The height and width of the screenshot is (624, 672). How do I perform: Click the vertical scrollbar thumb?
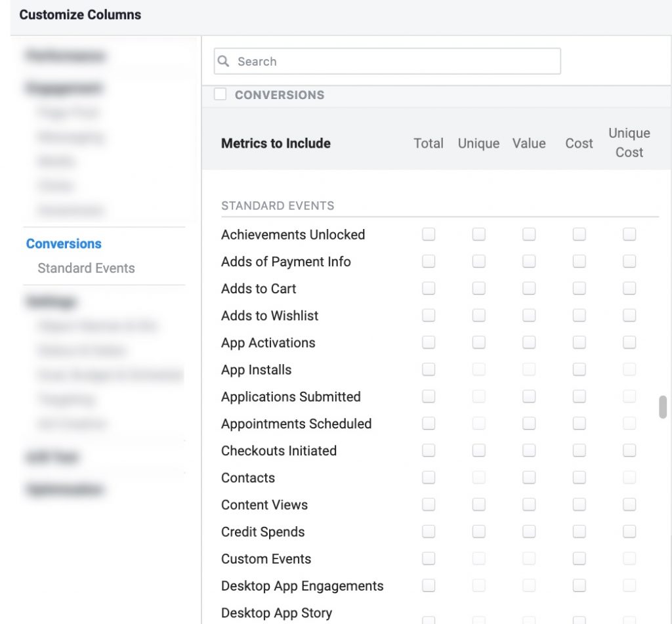(x=663, y=407)
